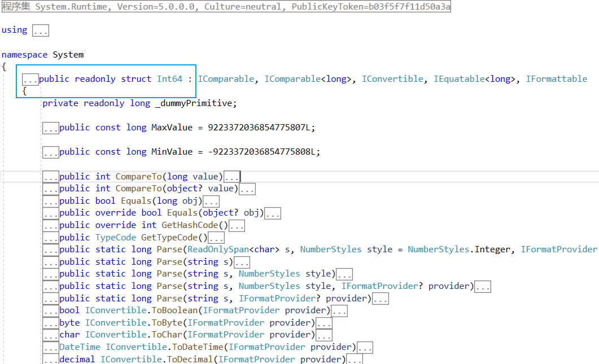599x364 pixels.
Task: Click the MaxValue constant name
Action: 172,128
